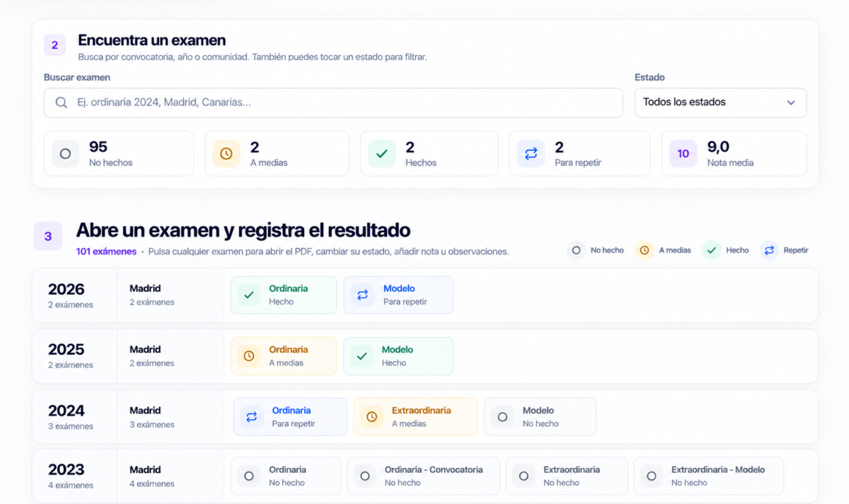
Task: Click Abre un examen y registra heading
Action: point(243,230)
